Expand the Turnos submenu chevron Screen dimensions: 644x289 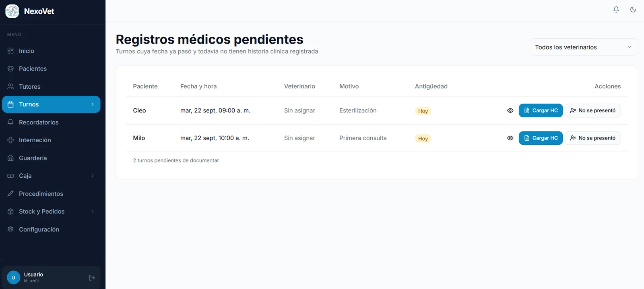[93, 104]
